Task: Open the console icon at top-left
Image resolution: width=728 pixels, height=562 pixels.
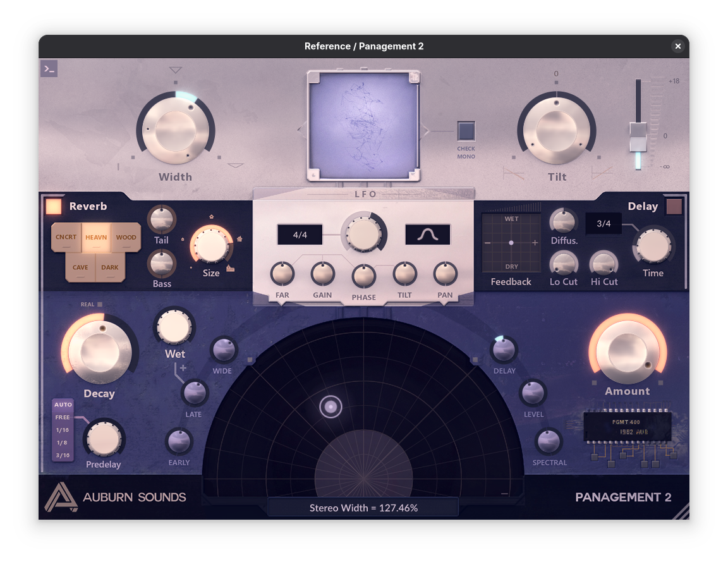Action: [x=49, y=68]
